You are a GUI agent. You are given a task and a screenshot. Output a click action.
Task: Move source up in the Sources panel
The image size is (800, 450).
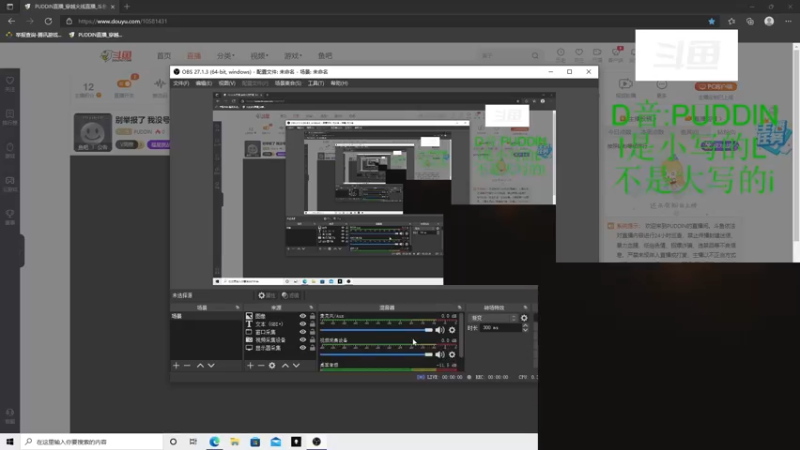[x=285, y=365]
